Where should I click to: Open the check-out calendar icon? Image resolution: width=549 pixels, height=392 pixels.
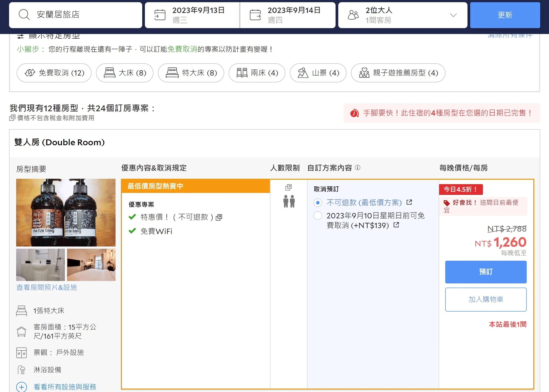coord(255,15)
